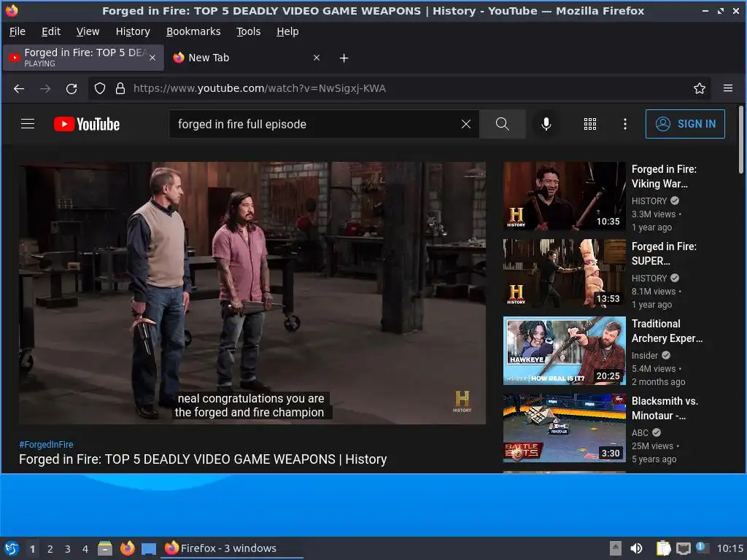Screen dimensions: 747x560
Task: Open the file manager taskbar icon
Action: coord(105,548)
